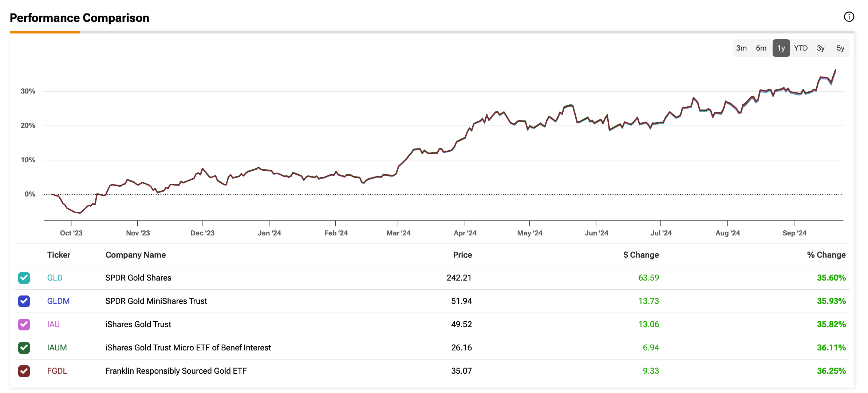Screen dimensions: 868x393
Task: Uncheck the GLDM series checkbox
Action: 24,301
